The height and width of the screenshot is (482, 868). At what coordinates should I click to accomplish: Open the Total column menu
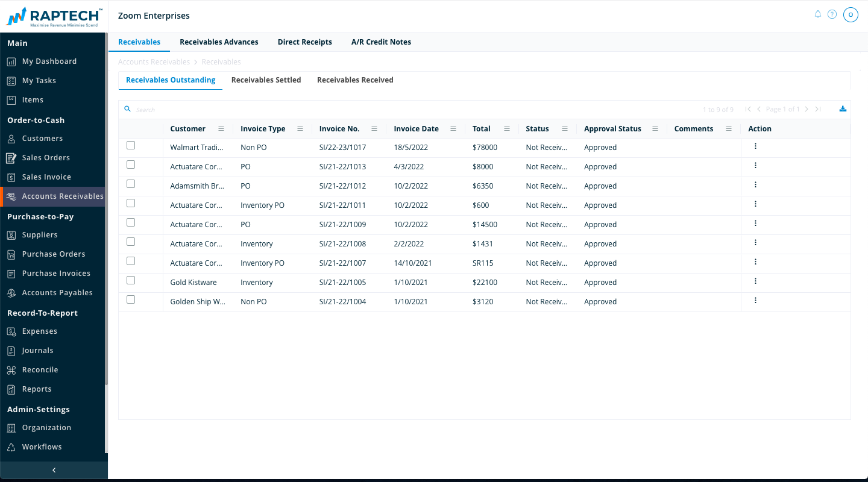507,129
